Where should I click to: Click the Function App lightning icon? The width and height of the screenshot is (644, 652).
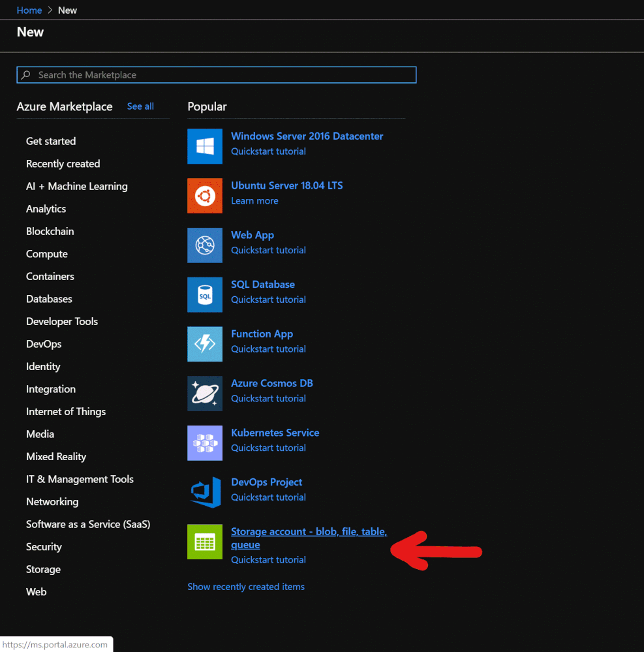click(204, 345)
